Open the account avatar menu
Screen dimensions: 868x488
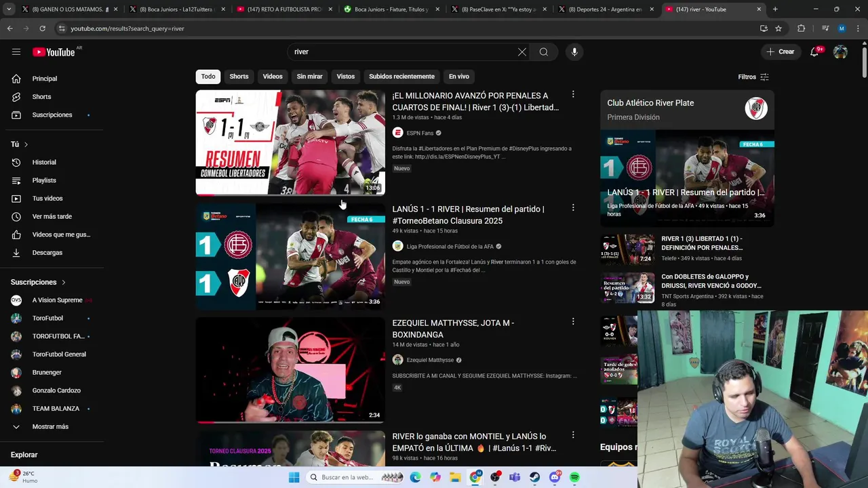click(x=840, y=52)
